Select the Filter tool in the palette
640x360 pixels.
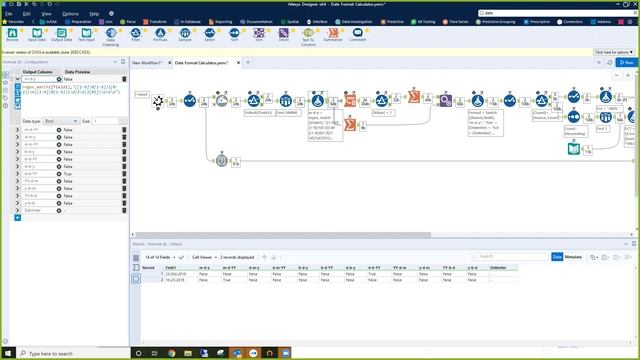pyautogui.click(x=136, y=35)
